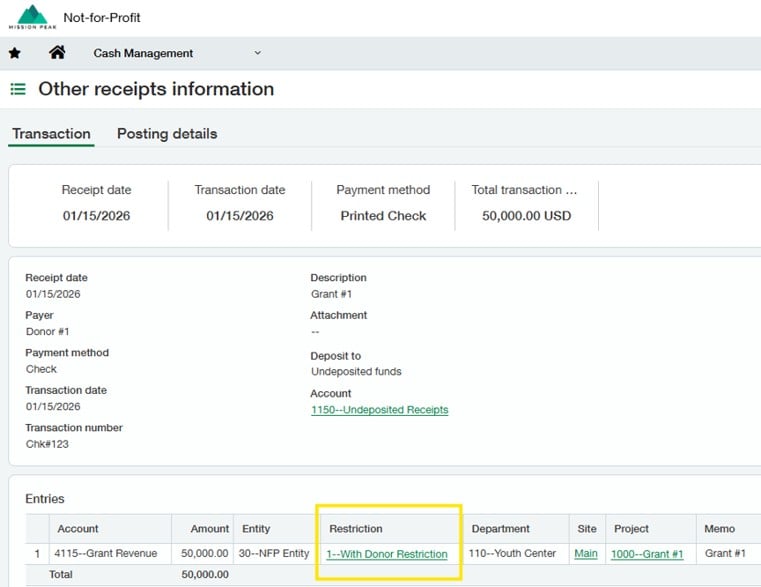Open the 1000--Grant #1 project link
The image size is (761, 587).
pos(647,554)
